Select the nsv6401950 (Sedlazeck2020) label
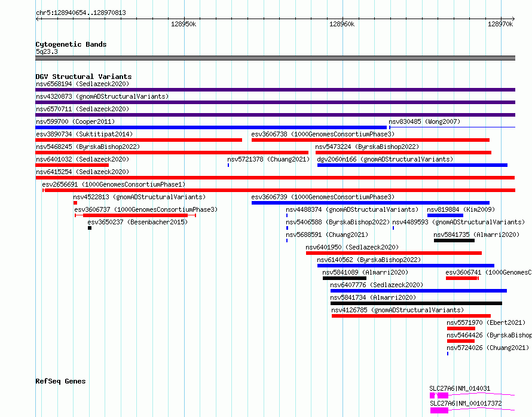Screen dimensions: 532x417 pos(352,247)
